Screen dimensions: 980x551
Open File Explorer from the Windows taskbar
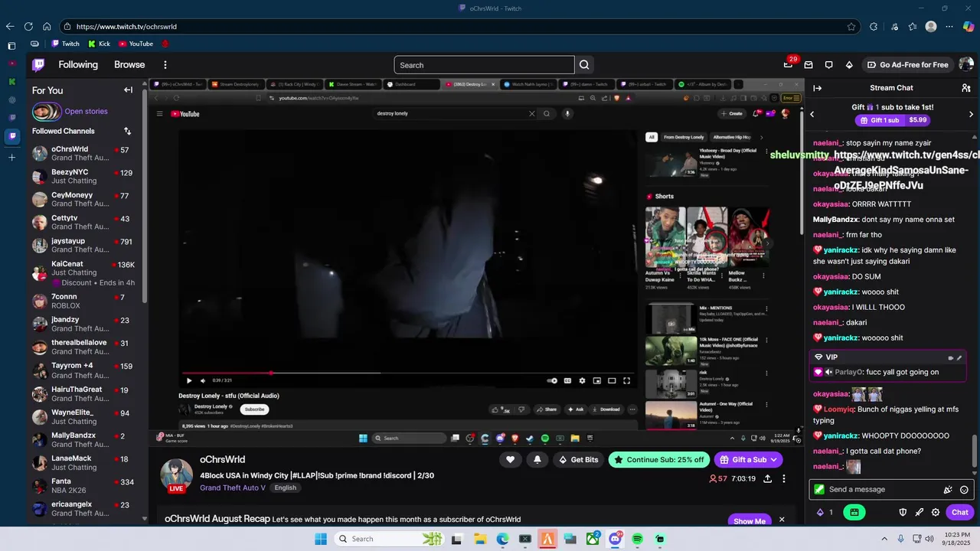point(480,539)
